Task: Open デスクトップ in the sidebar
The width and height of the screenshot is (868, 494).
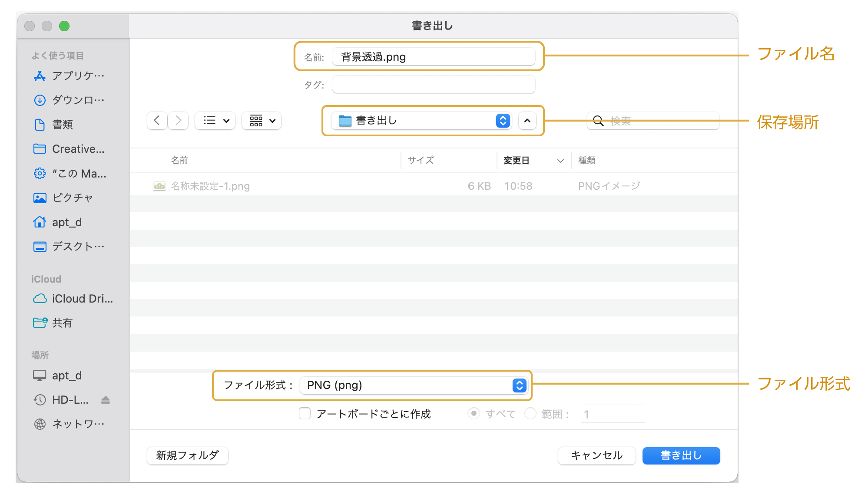Action: click(x=70, y=247)
